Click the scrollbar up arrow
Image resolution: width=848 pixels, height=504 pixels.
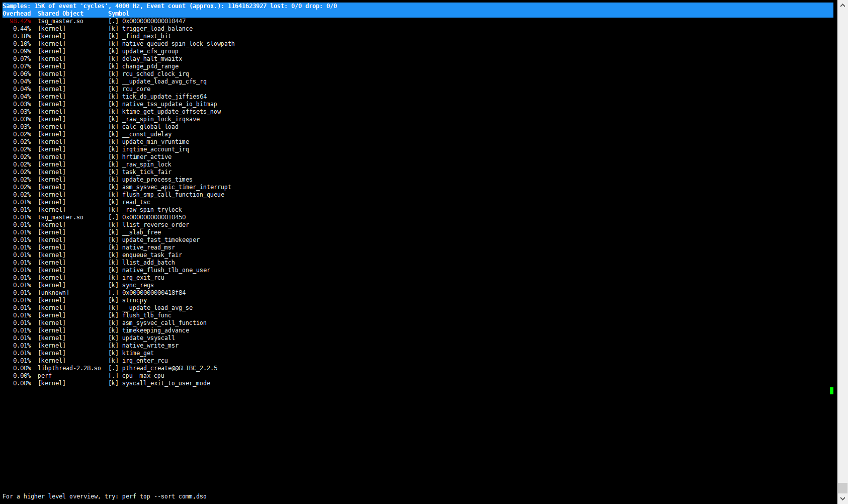click(x=842, y=5)
